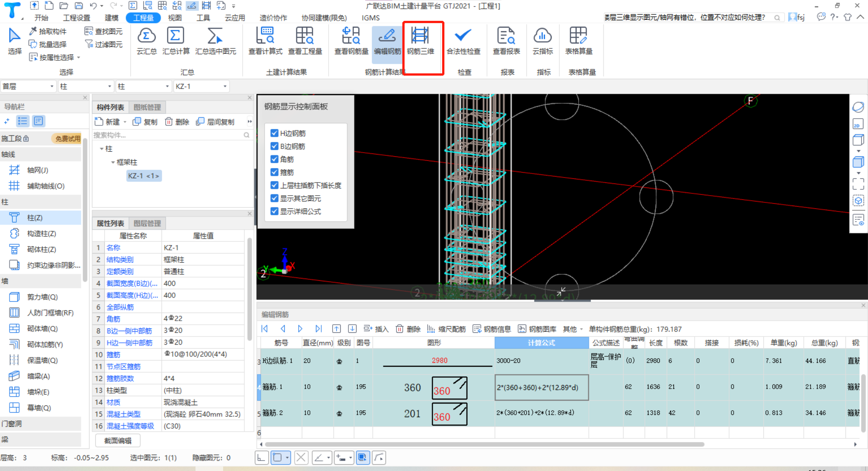Toggle 显示详细公式 checkbox
Screen dimensions: 868x471
point(274,211)
